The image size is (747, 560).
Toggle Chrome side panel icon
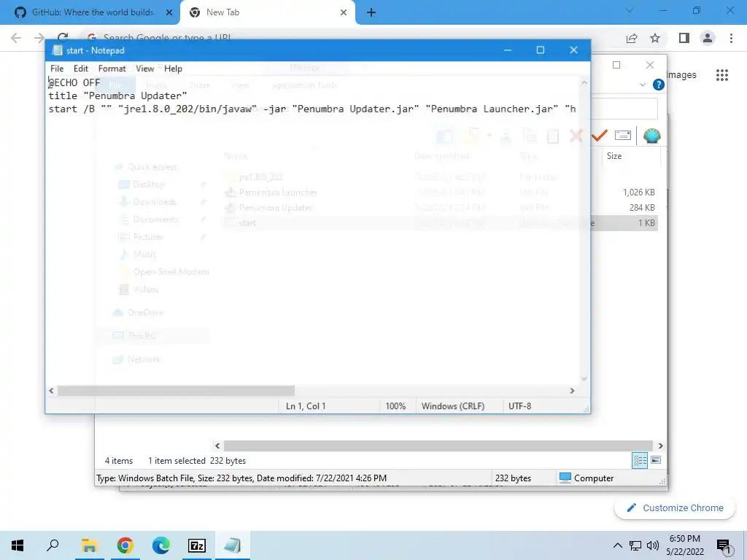point(684,38)
